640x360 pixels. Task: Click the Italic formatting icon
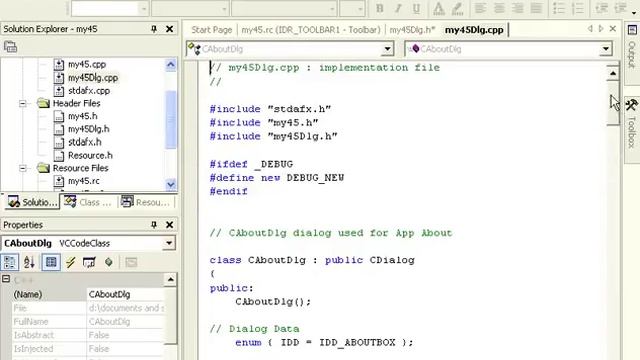pos(398,8)
